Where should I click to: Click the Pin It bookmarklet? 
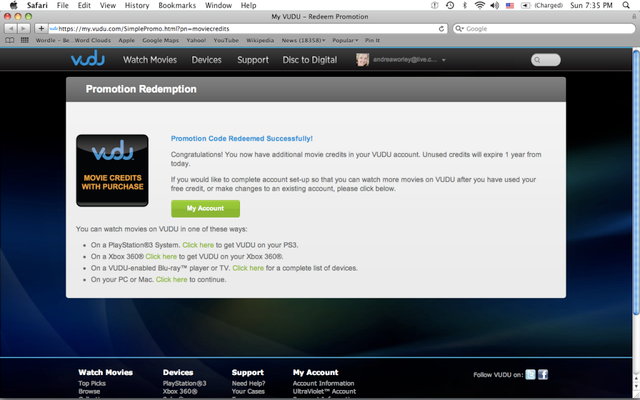[372, 40]
